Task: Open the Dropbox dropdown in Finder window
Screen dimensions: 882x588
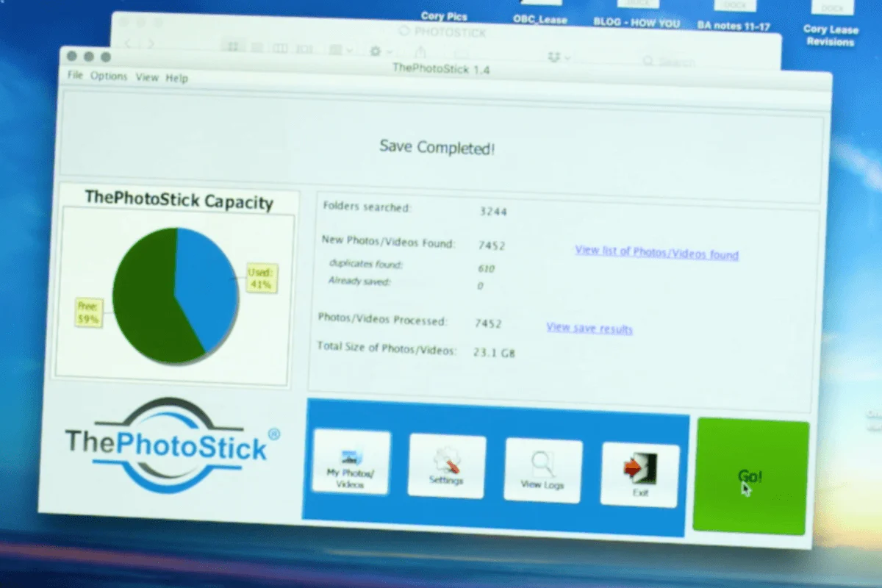Action: point(559,56)
